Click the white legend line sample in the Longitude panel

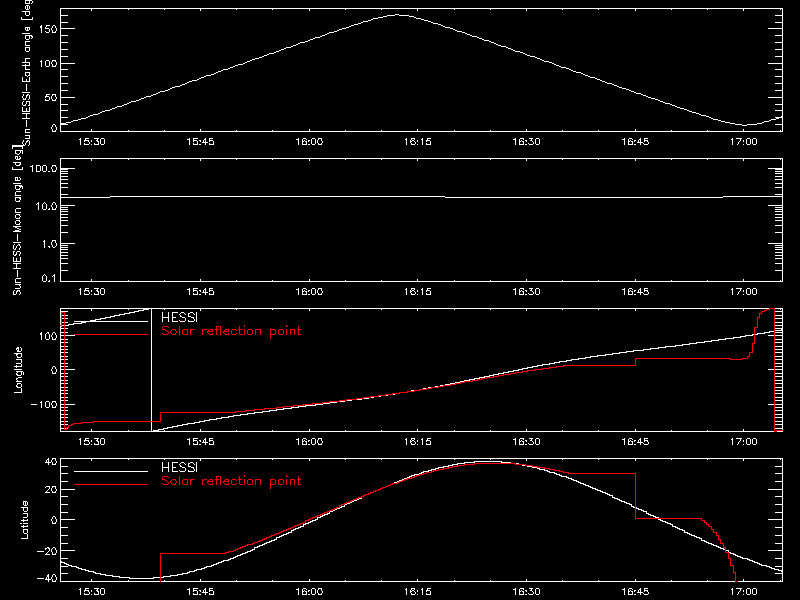[111, 321]
